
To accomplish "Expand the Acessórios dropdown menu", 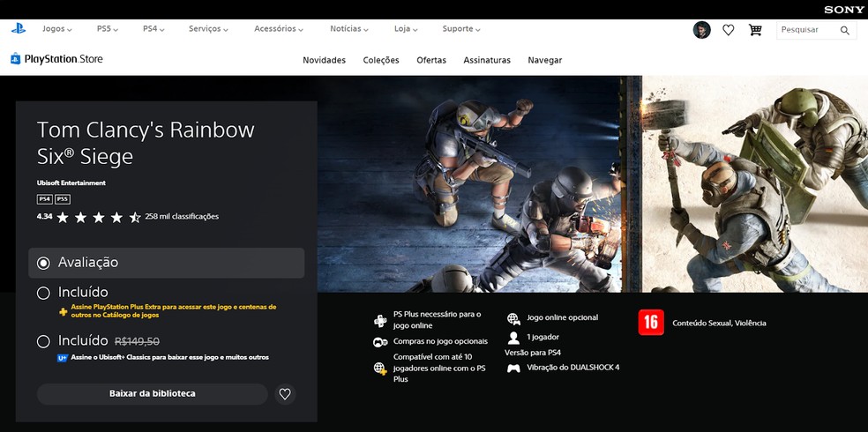I will (x=279, y=29).
